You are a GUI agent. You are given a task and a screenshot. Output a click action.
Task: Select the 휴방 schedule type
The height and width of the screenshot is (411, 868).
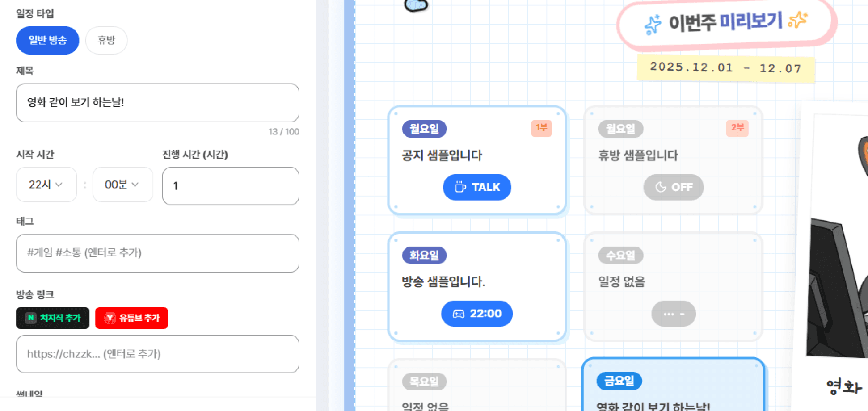coord(106,40)
